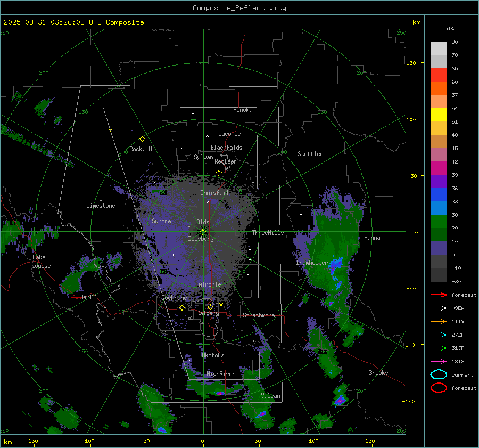Select the 36 dBZ purple color swatch

tap(439, 181)
